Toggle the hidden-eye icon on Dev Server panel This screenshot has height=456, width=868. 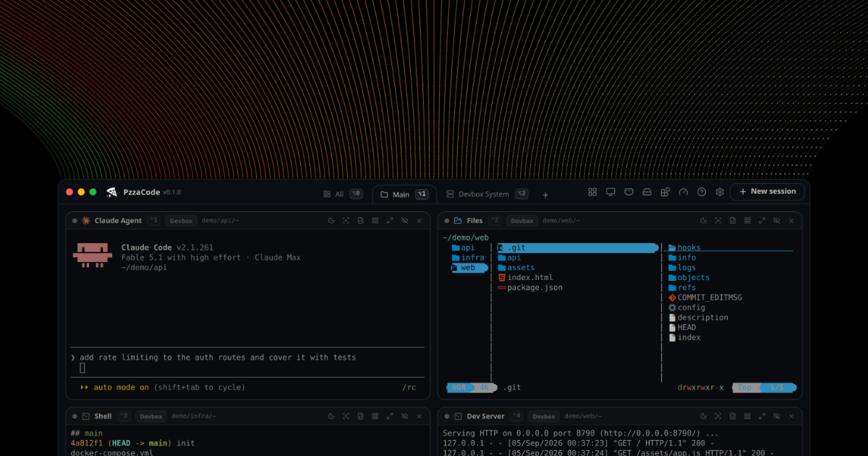[x=777, y=417]
